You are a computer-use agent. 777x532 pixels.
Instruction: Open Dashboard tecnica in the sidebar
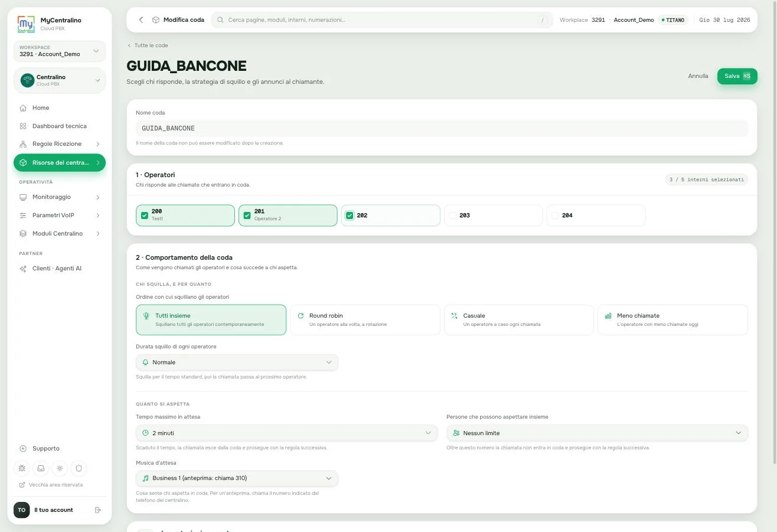point(59,126)
